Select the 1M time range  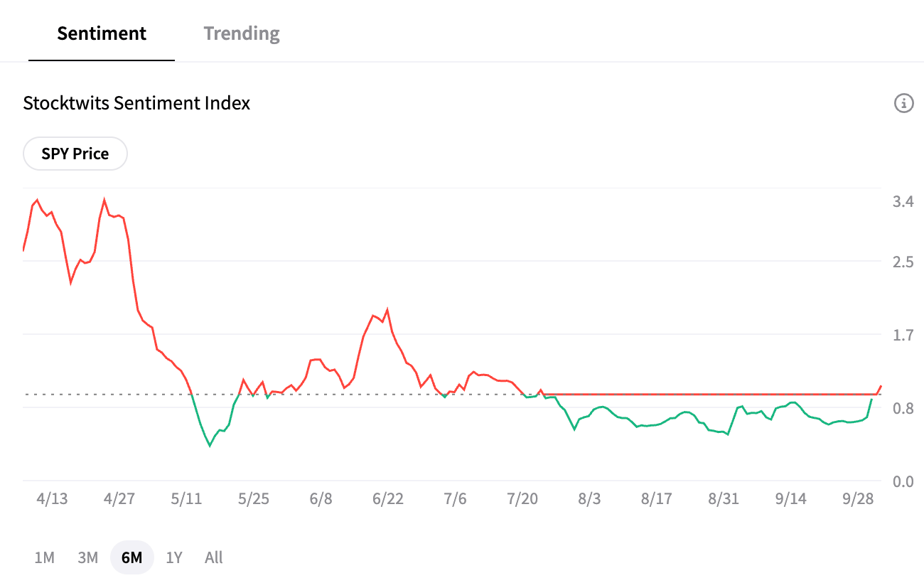pyautogui.click(x=44, y=557)
